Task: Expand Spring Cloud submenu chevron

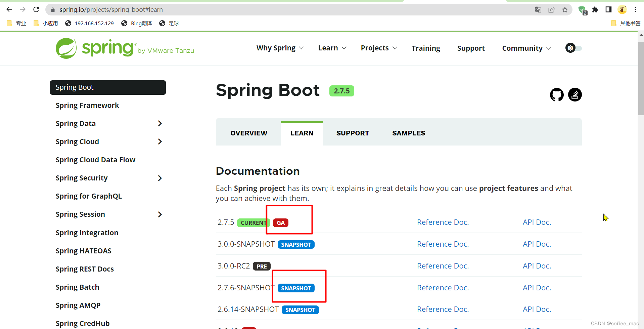Action: [x=160, y=142]
